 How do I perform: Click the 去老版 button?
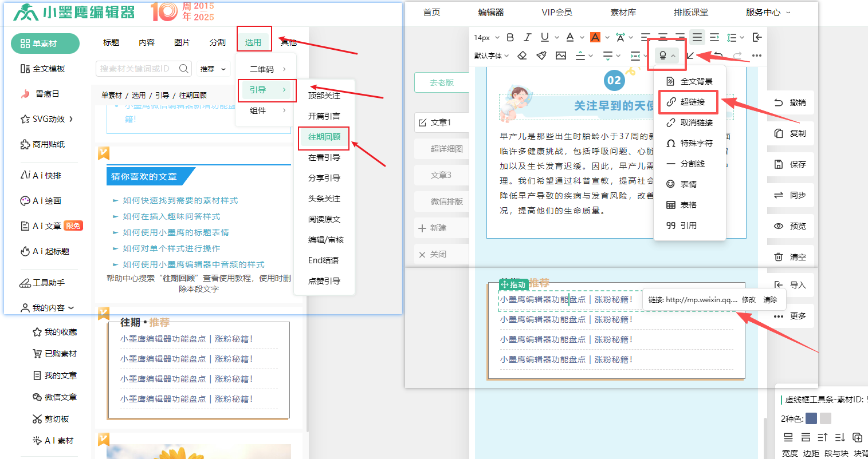441,82
